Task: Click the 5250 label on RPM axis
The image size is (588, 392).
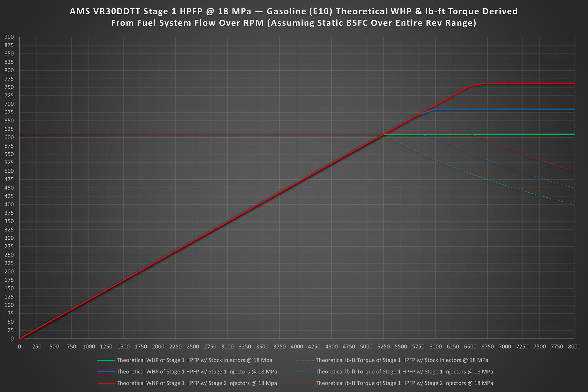Action: [383, 347]
